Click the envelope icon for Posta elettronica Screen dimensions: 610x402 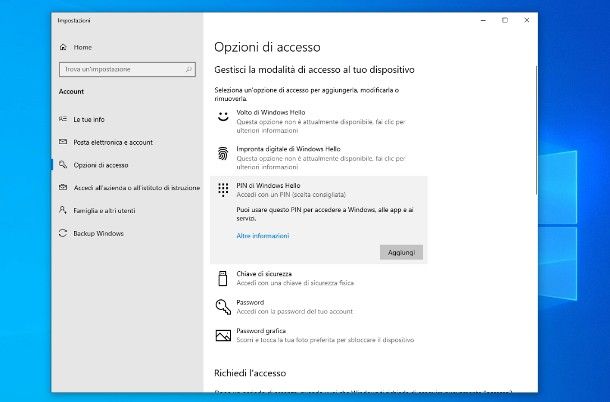(63, 142)
